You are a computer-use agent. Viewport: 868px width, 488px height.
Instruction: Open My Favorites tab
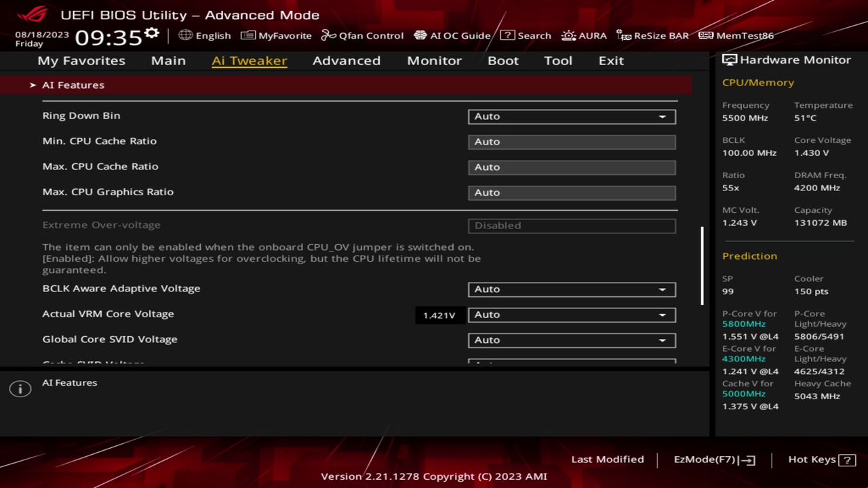pyautogui.click(x=81, y=60)
